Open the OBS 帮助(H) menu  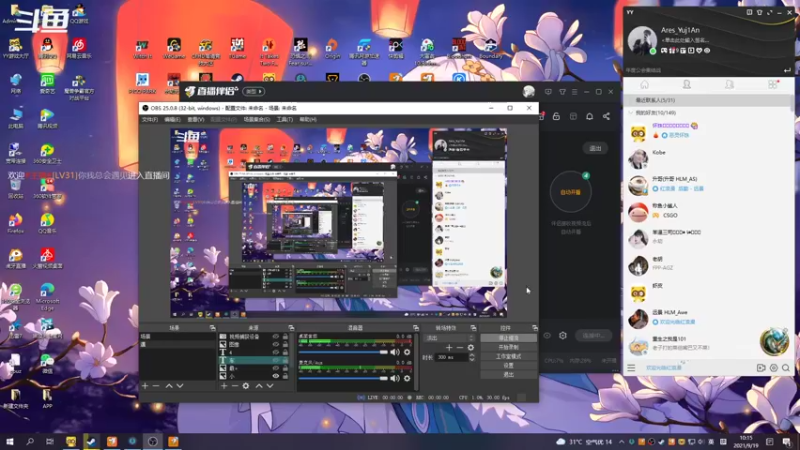tap(308, 119)
